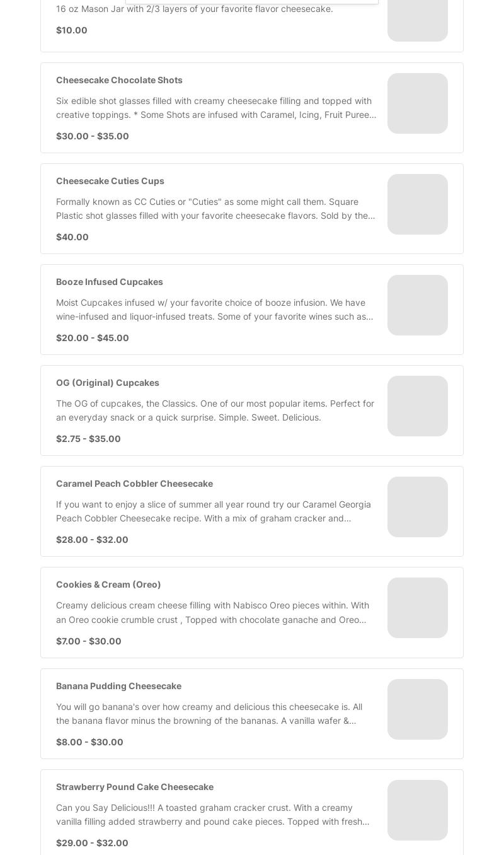Click the Caramel Peach Cobbler Cheesecake title
The width and height of the screenshot is (504, 855).
click(x=134, y=484)
